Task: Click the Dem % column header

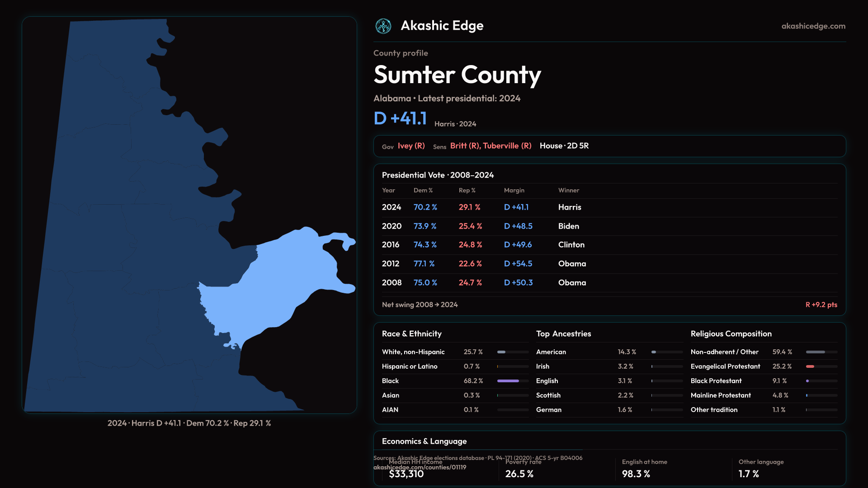Action: point(423,191)
